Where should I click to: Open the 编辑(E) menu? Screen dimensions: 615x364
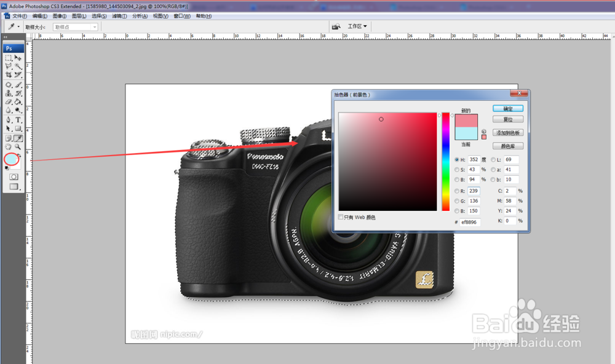(39, 16)
